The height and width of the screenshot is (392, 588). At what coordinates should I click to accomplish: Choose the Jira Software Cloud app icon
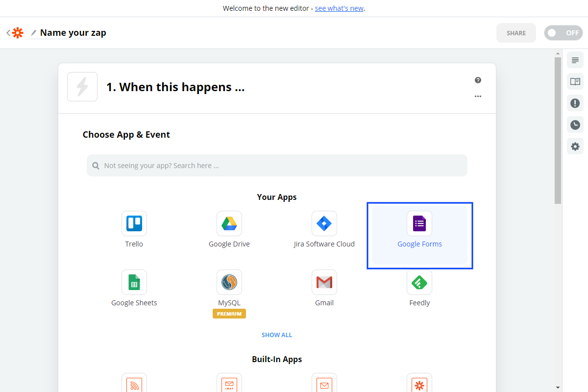324,223
